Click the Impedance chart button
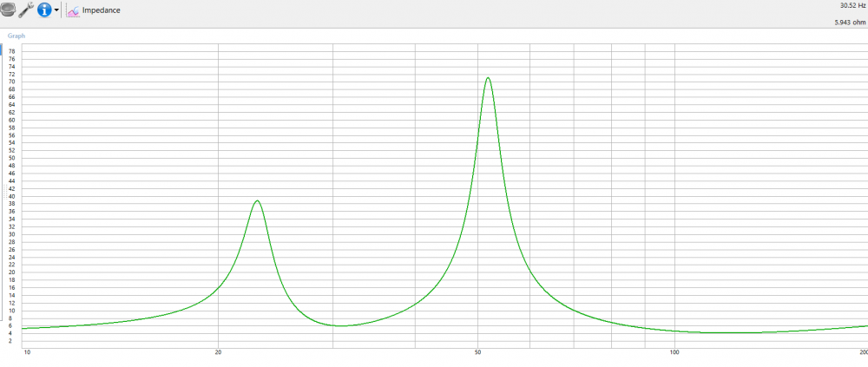 (93, 10)
